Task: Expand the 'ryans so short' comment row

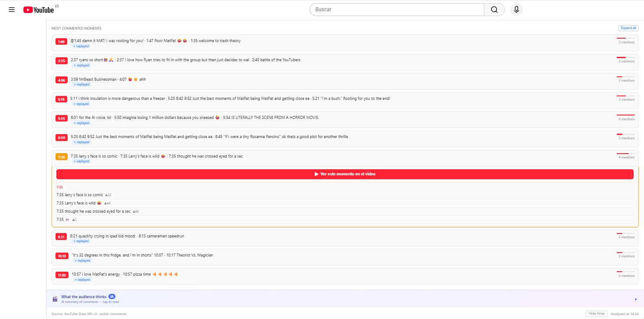Action: [345, 62]
